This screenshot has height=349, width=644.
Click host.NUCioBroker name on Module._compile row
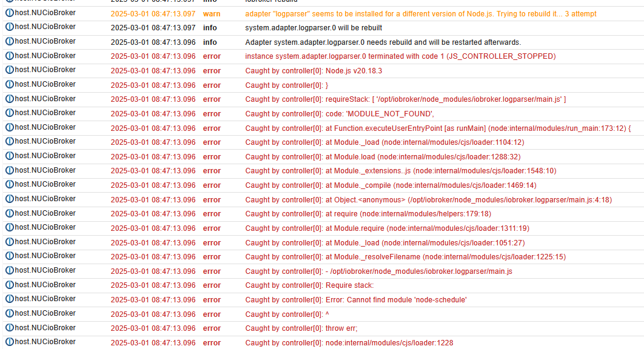click(45, 184)
